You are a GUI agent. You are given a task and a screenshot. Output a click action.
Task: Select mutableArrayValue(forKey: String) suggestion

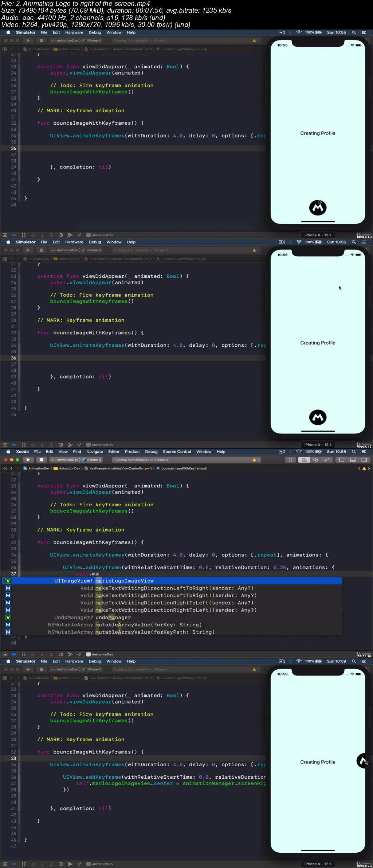[x=172, y=624]
